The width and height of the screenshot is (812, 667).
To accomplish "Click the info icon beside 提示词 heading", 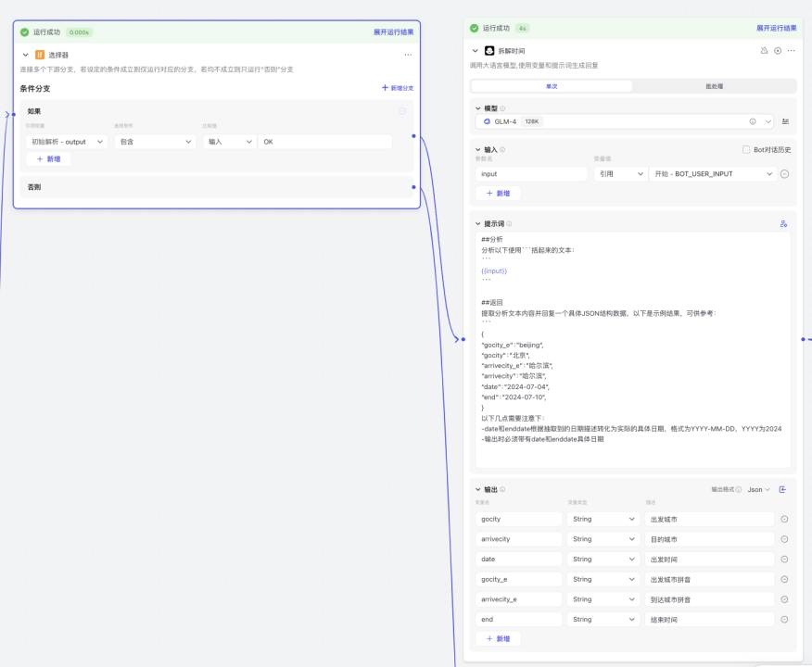I will pos(509,223).
